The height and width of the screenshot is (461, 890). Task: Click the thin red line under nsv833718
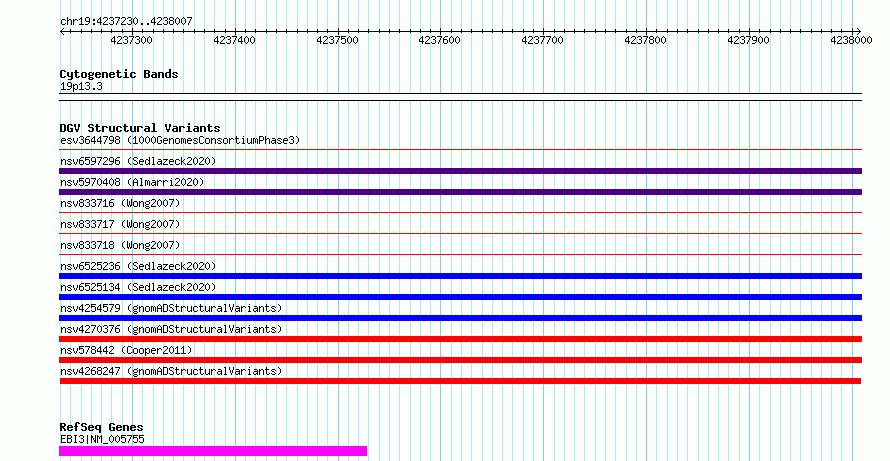click(460, 255)
